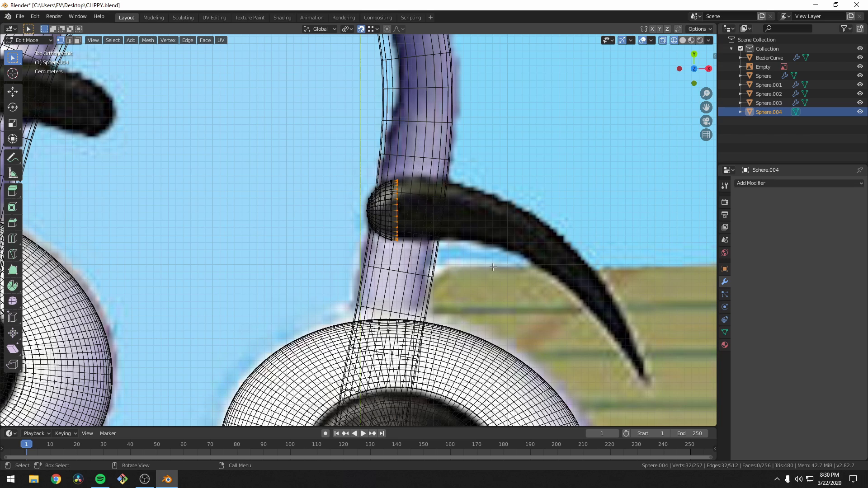868x488 pixels.
Task: Toggle the camera view icon
Action: coord(706,121)
